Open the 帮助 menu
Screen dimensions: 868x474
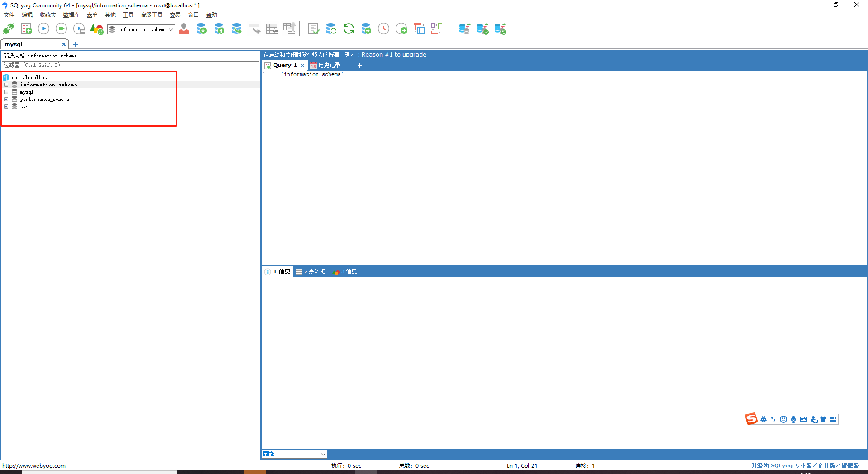[212, 15]
